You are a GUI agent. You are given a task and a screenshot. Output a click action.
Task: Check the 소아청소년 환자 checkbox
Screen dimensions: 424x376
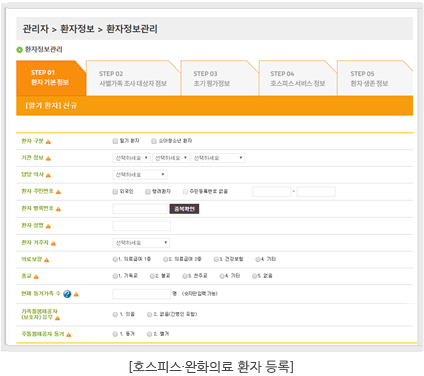(154, 141)
